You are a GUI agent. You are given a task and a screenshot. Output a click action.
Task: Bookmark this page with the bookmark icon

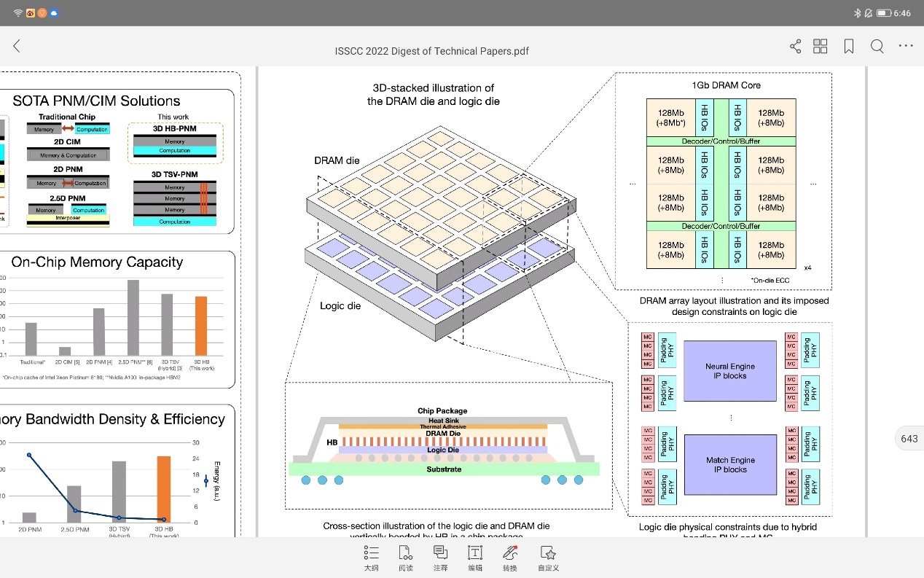(x=849, y=47)
